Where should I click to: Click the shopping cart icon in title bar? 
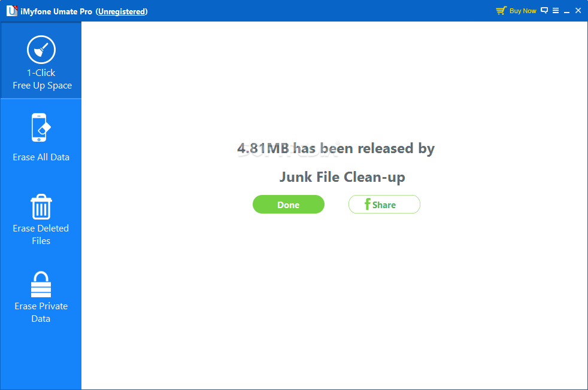[501, 11]
